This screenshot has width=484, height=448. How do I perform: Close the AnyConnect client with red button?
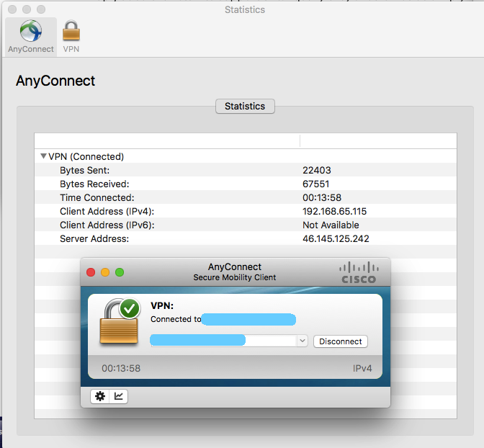click(91, 272)
